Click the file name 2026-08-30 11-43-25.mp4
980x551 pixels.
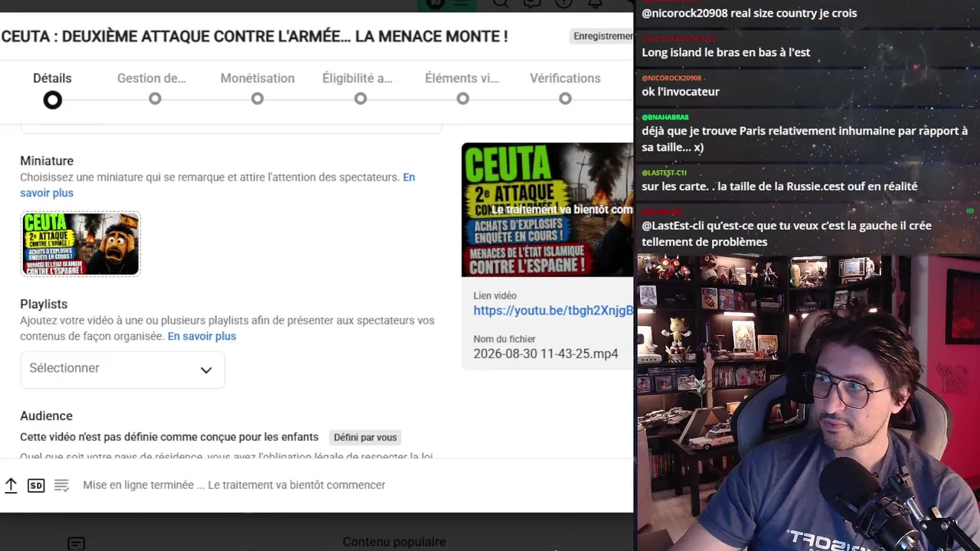pos(545,354)
